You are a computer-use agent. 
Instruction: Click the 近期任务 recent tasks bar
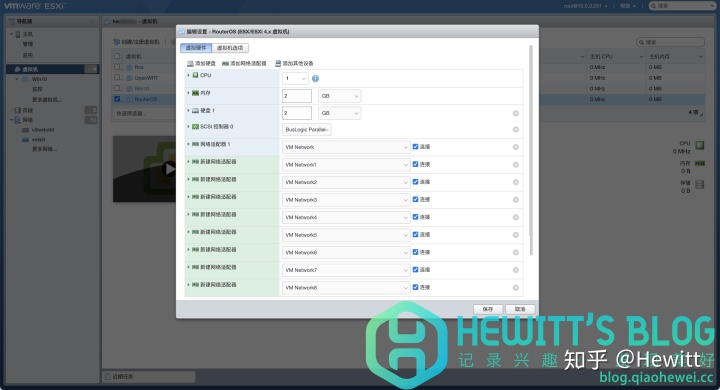point(148,377)
